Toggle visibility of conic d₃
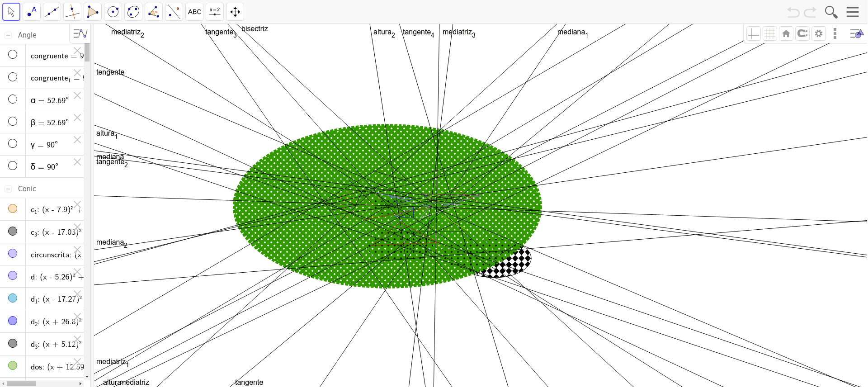The width and height of the screenshot is (868, 388). pos(13,343)
